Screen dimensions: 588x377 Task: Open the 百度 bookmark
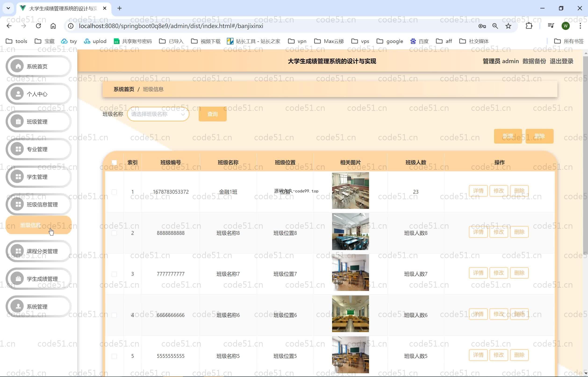tap(419, 41)
